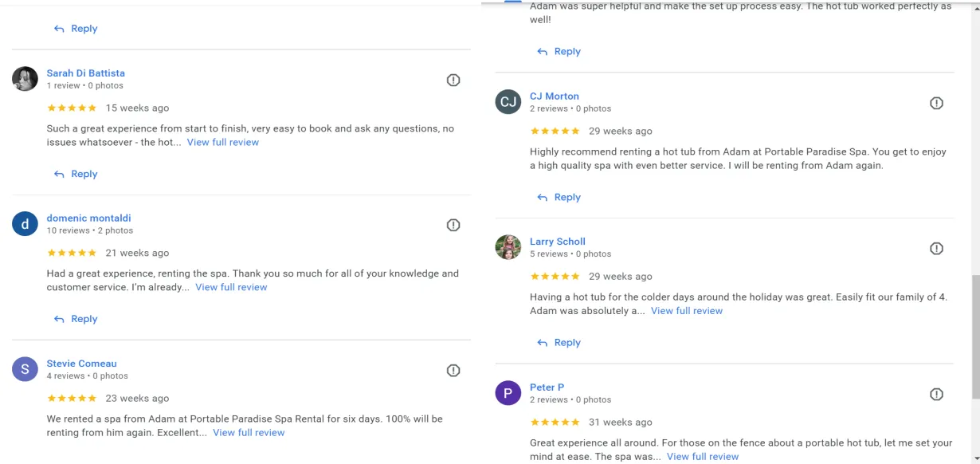
Task: View full review by Peter P
Action: click(x=703, y=457)
